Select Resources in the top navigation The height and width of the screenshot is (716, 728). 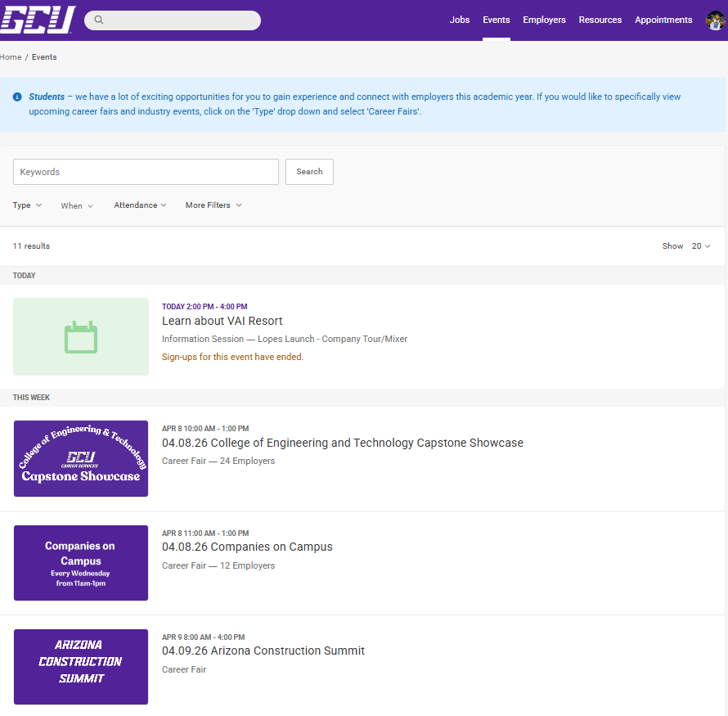click(x=600, y=20)
